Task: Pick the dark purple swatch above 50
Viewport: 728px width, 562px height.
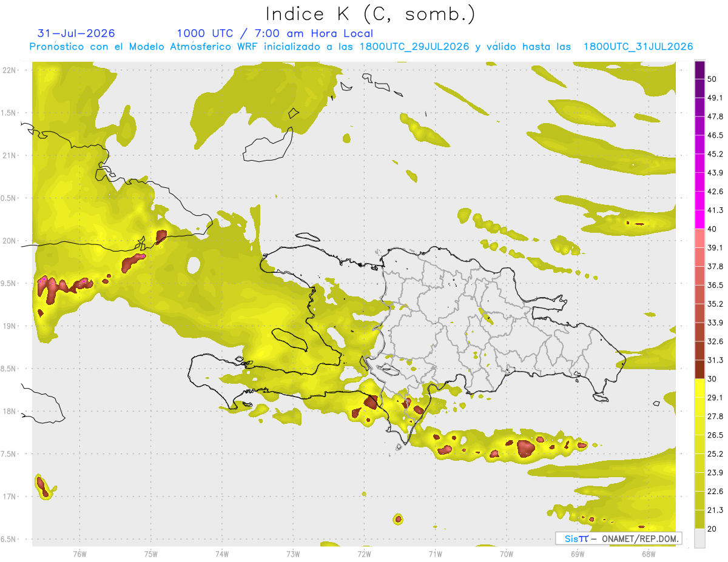Action: coord(699,70)
